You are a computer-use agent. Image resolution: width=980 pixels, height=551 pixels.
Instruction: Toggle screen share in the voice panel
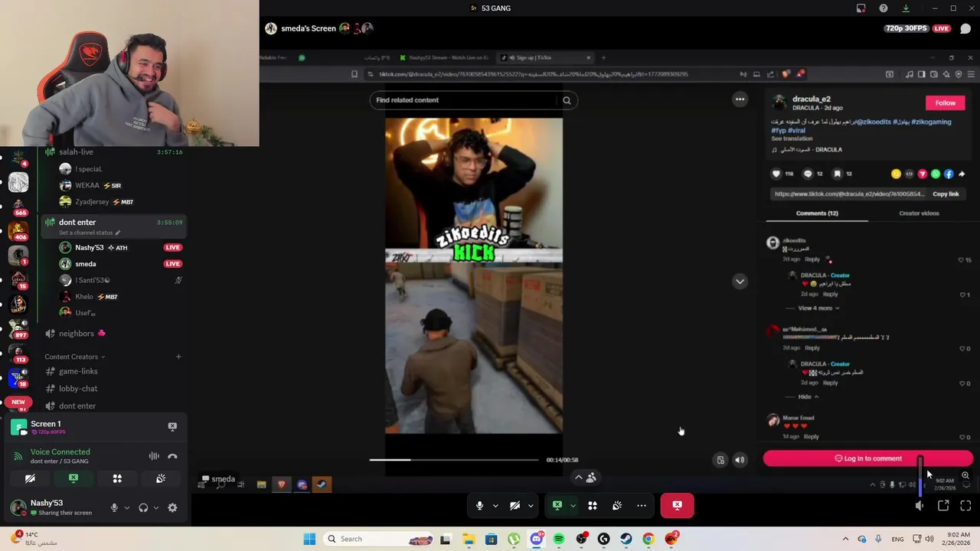[x=73, y=478]
